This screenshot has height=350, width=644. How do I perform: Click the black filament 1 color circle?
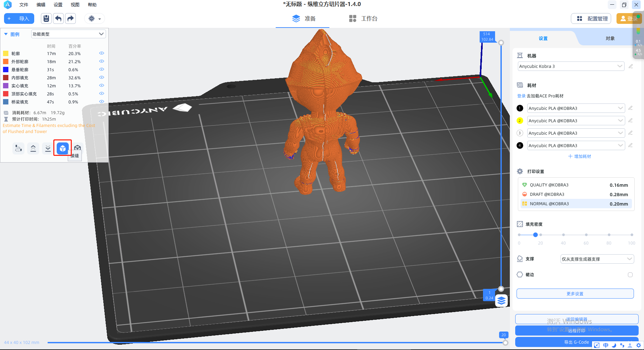tap(520, 108)
